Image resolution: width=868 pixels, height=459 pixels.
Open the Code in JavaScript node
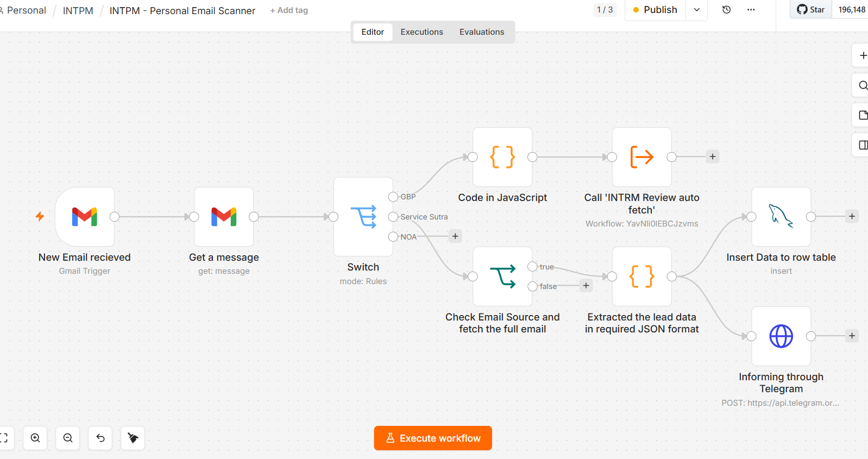pos(502,157)
